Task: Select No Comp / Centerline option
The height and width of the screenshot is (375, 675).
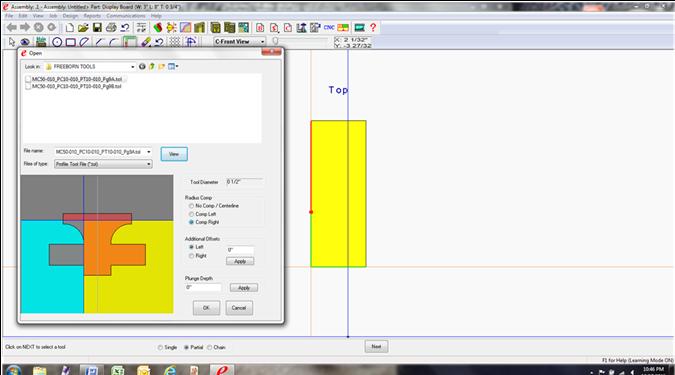Action: (x=192, y=206)
